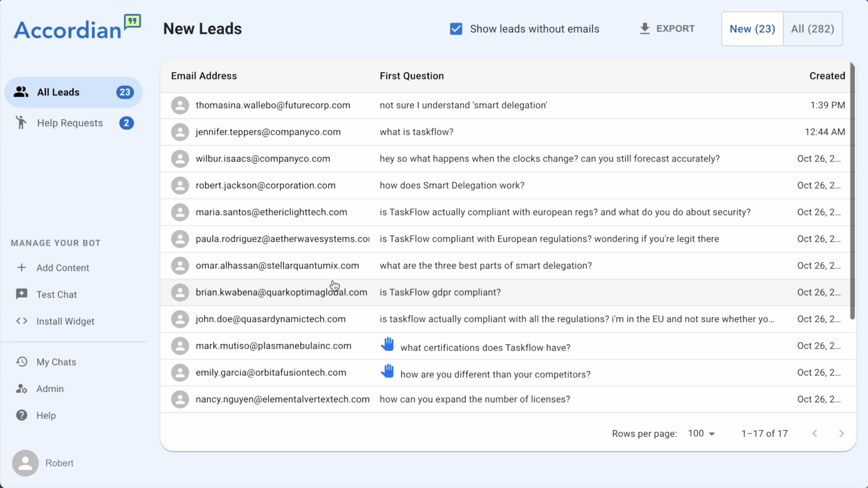Select the New (23) tab
The height and width of the screenshot is (488, 868).
[752, 29]
